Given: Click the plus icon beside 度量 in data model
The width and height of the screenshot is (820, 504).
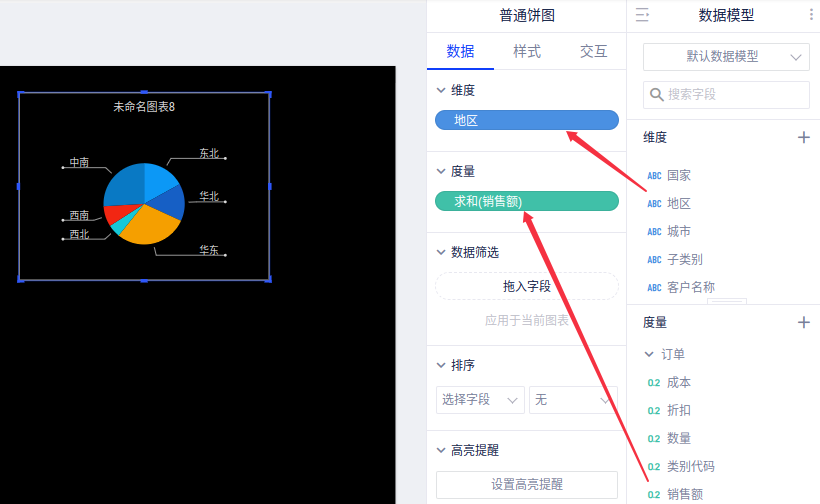Looking at the screenshot, I should click(x=803, y=322).
